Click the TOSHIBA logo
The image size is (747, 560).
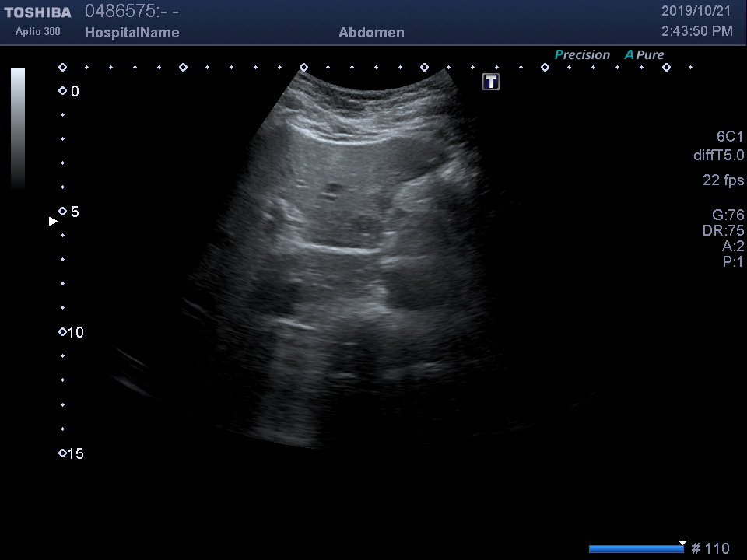[37, 12]
